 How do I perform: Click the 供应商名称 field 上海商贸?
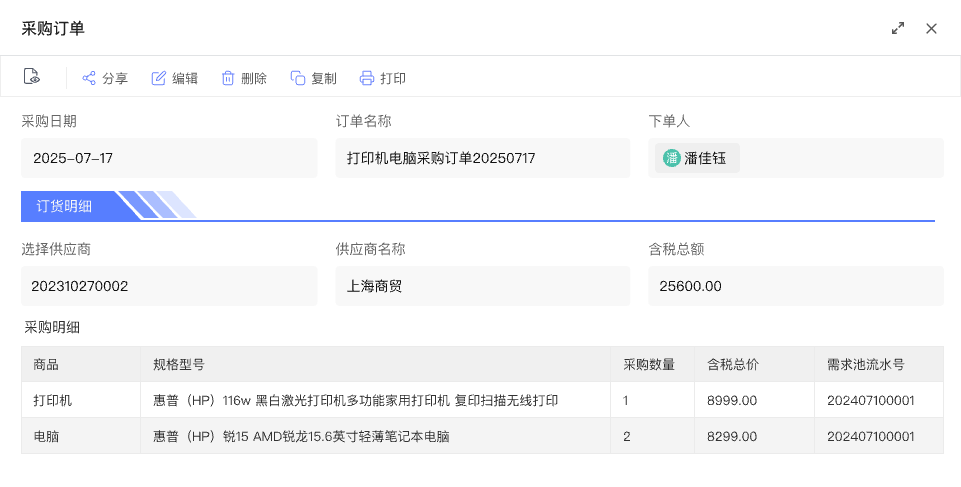coord(482,286)
